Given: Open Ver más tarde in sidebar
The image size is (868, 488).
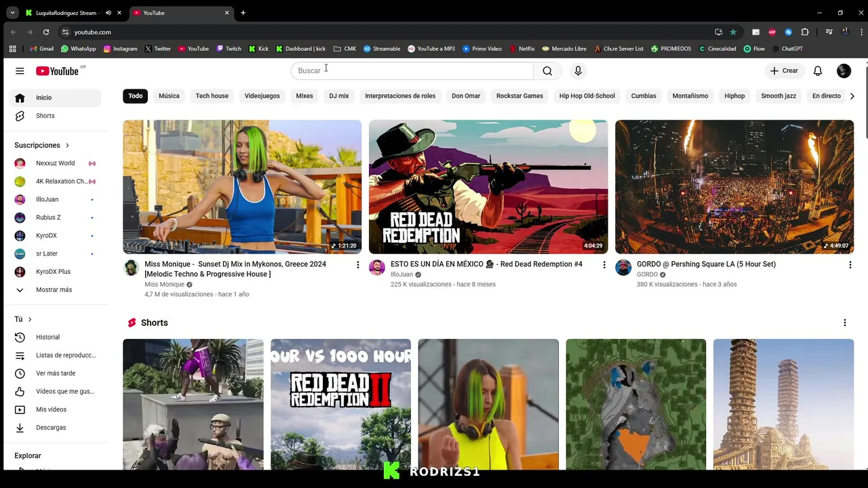Looking at the screenshot, I should click(56, 373).
